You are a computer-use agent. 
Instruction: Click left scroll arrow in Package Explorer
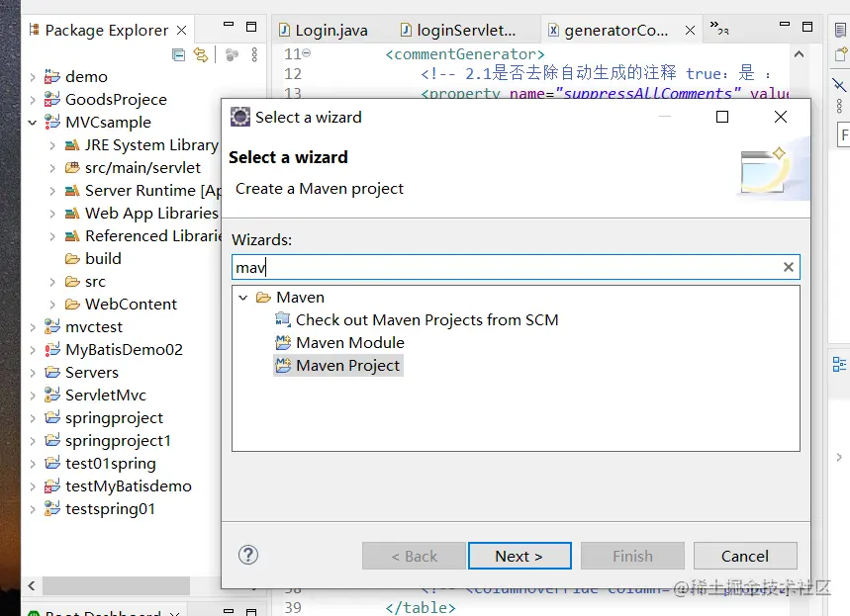click(x=32, y=585)
